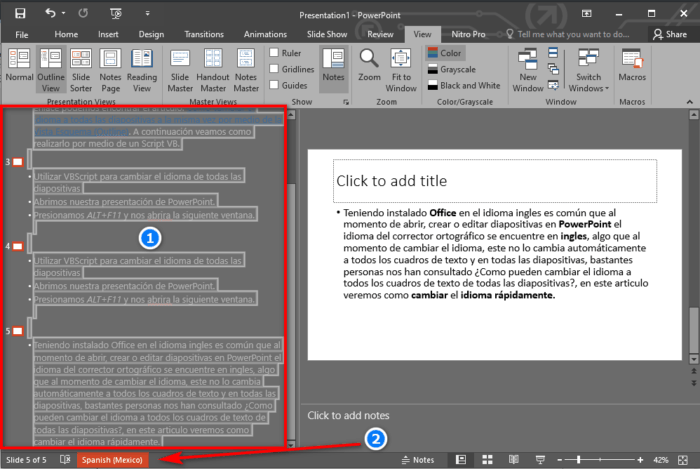The width and height of the screenshot is (700, 469).
Task: Click the Move Split icon
Action: (x=553, y=85)
